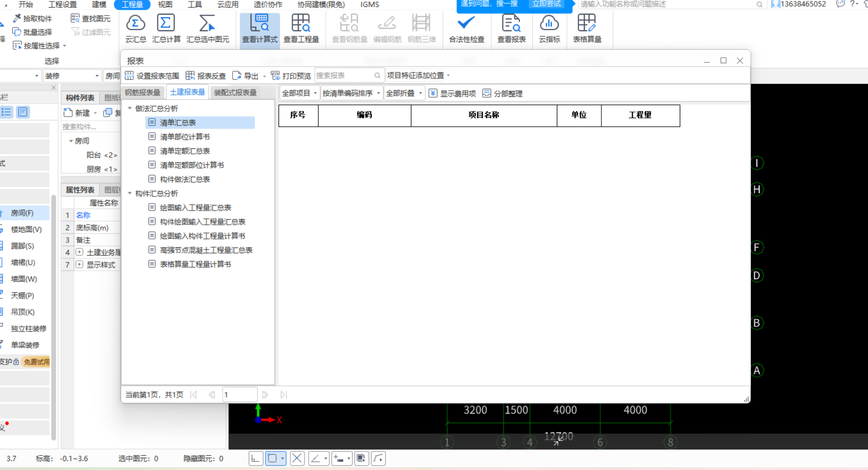This screenshot has height=470, width=868.
Task: Click 导出 export button
Action: [x=246, y=76]
